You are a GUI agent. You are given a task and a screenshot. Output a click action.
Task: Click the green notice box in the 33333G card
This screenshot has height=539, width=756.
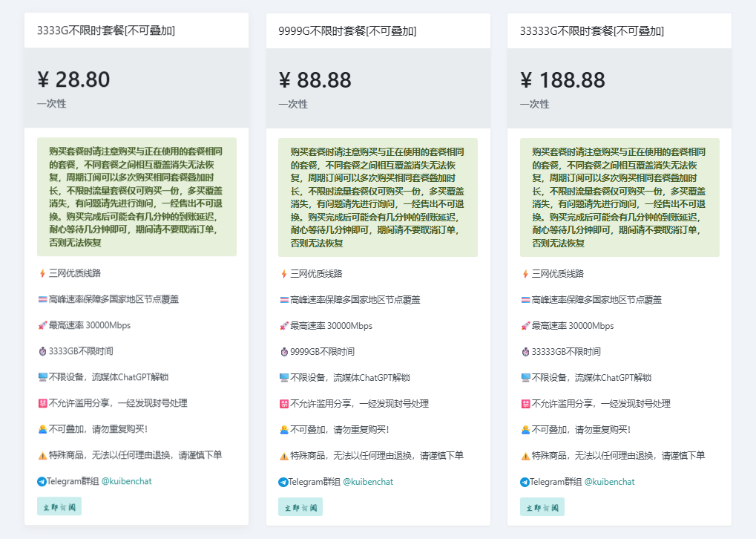click(x=619, y=197)
